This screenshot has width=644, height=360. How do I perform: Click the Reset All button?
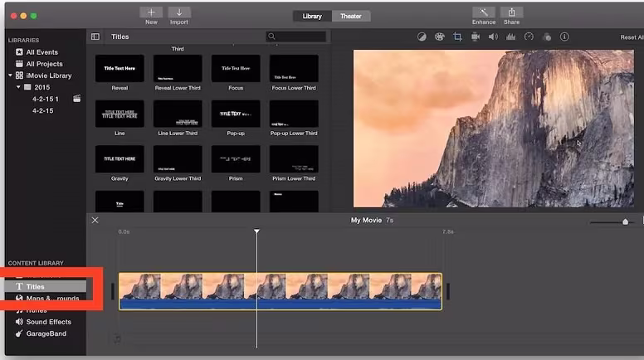pos(632,37)
